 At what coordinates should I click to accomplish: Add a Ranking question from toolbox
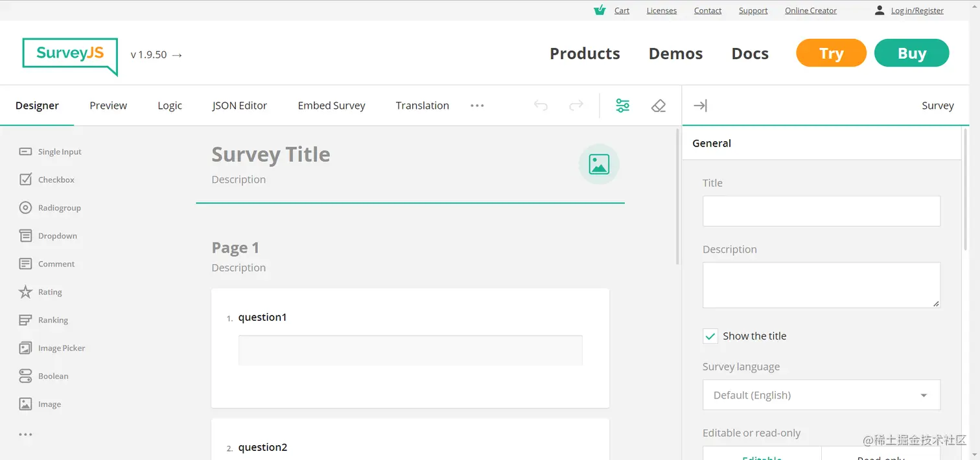(x=52, y=320)
